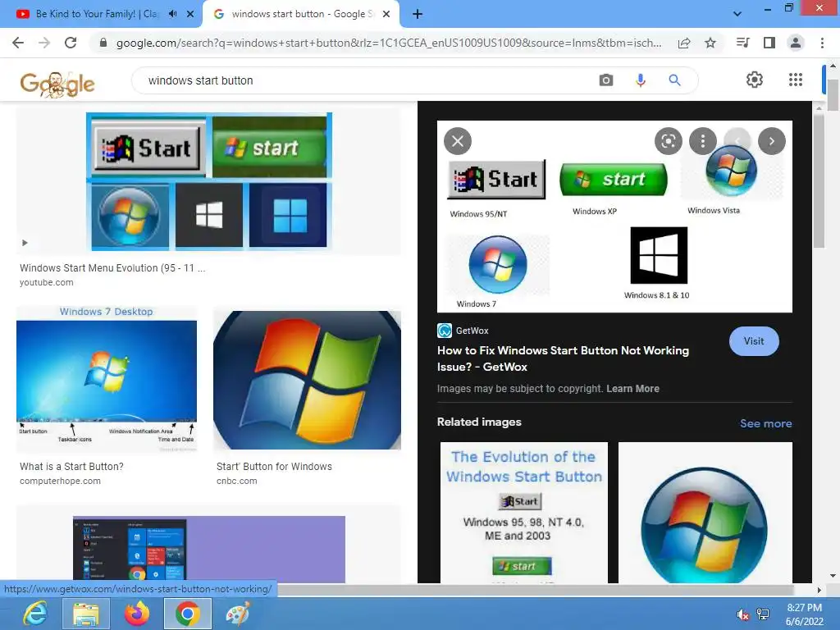
Task: Open Google quick settings gear
Action: pos(755,80)
